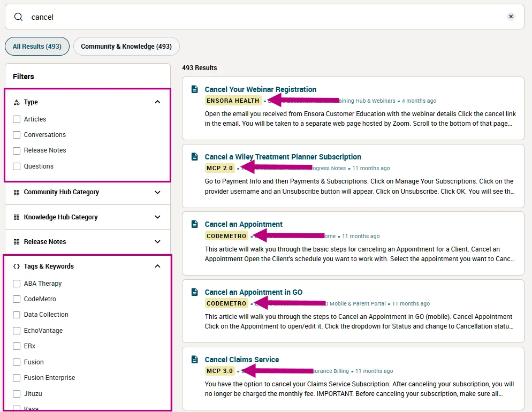Open the Cancel Claims Service article
Screen dimensions: 532x412
coord(241,360)
